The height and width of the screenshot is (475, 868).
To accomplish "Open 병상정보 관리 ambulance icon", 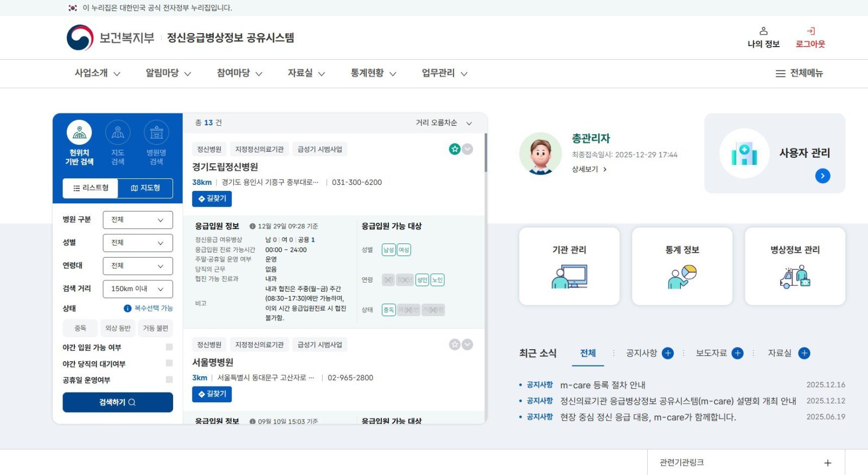I will (795, 277).
